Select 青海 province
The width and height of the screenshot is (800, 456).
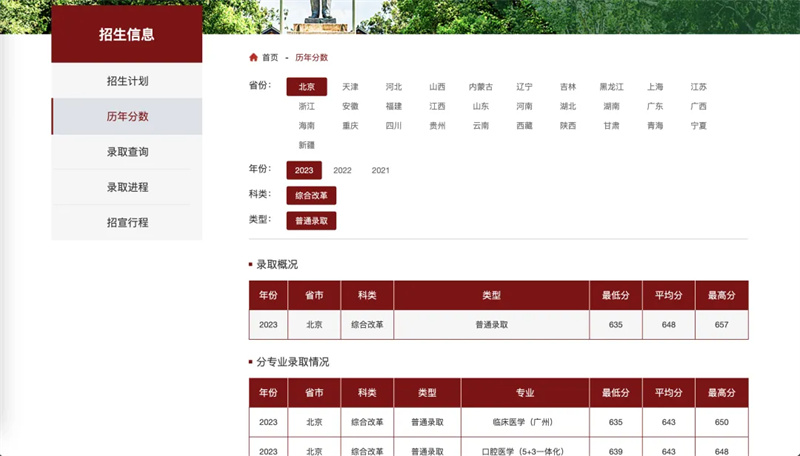pyautogui.click(x=655, y=125)
